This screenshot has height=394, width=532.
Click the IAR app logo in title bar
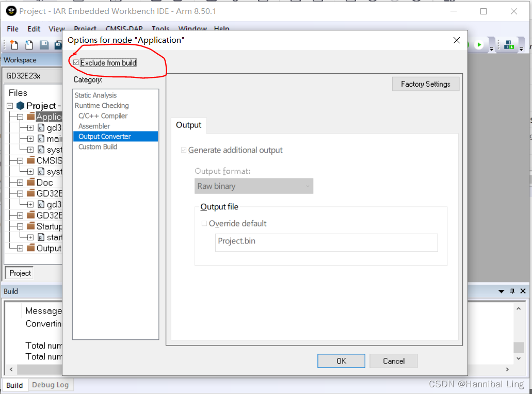coord(11,11)
